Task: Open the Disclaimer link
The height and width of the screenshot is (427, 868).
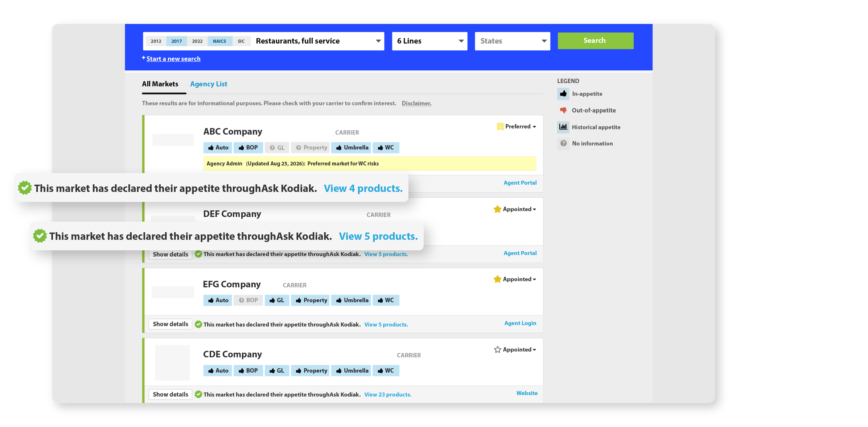Action: pyautogui.click(x=416, y=103)
